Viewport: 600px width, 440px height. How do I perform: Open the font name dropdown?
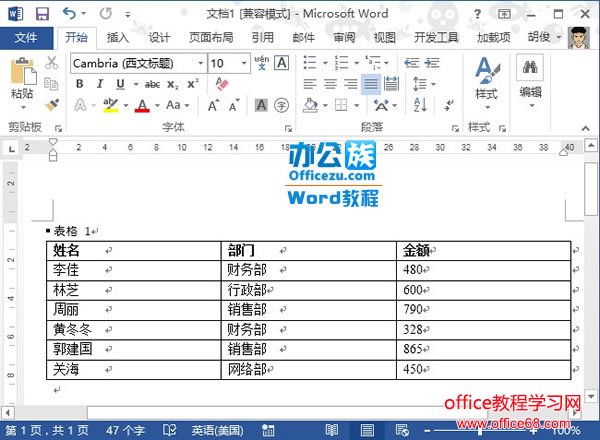click(201, 63)
